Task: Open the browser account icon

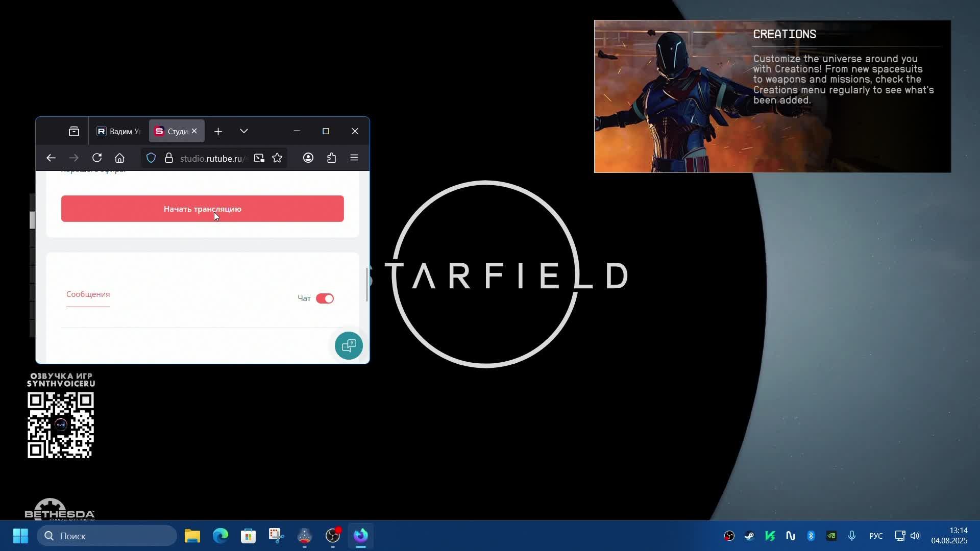Action: 308,158
